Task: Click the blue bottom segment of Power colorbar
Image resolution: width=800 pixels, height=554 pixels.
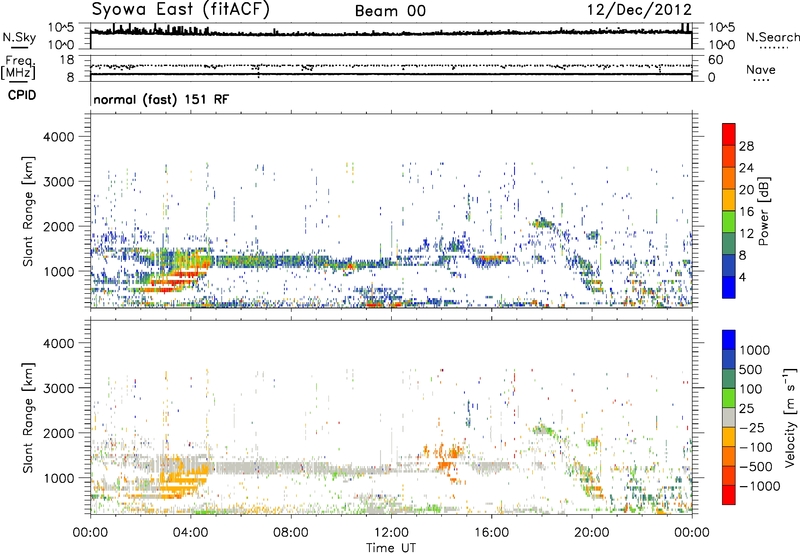Action: click(729, 287)
